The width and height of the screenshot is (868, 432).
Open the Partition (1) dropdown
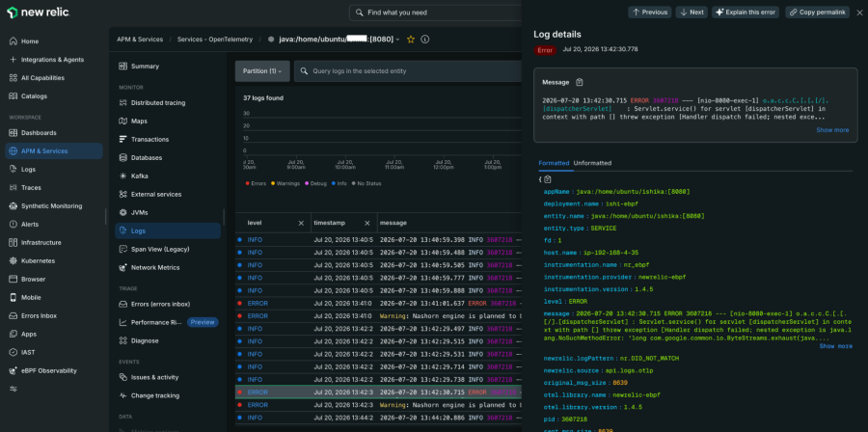(262, 71)
